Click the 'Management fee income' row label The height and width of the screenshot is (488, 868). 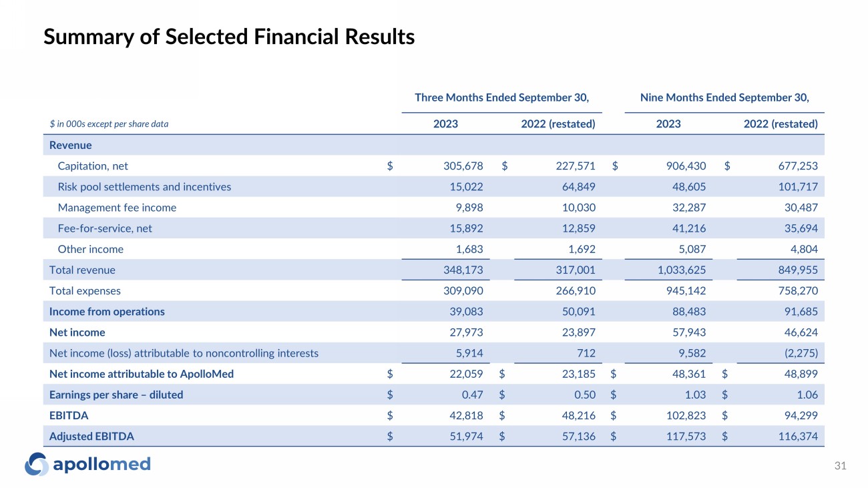[x=117, y=208]
